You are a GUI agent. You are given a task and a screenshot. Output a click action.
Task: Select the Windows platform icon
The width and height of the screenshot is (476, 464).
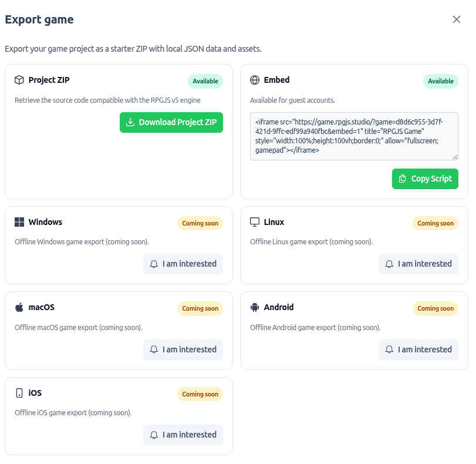pos(19,222)
